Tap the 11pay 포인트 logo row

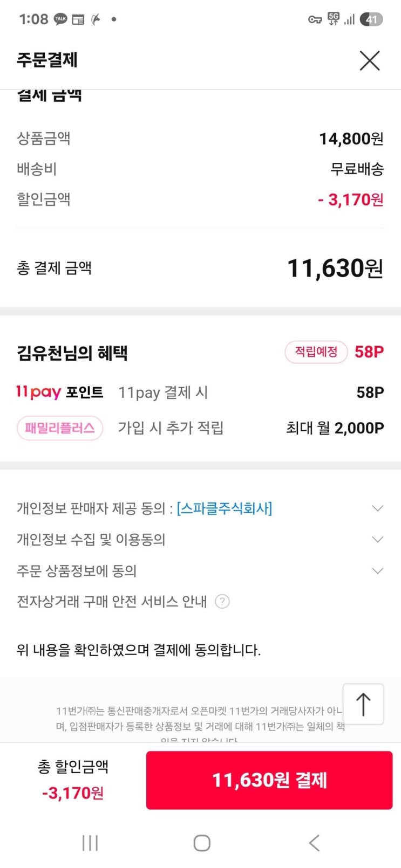coord(59,392)
